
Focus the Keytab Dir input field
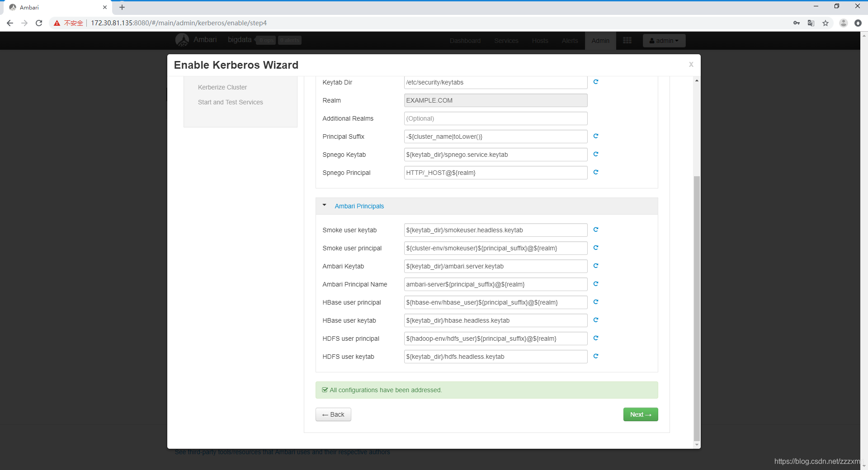(x=495, y=82)
